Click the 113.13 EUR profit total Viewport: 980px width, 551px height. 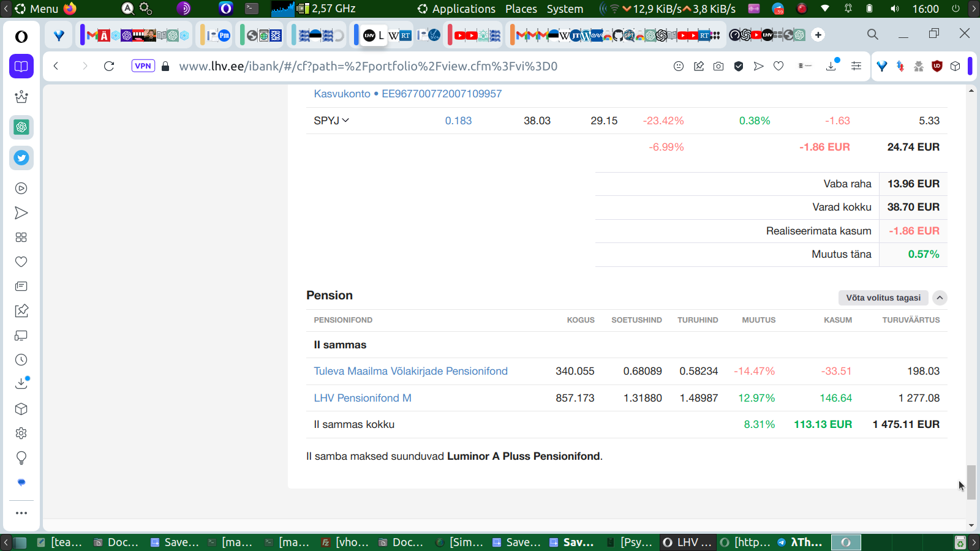(x=823, y=424)
